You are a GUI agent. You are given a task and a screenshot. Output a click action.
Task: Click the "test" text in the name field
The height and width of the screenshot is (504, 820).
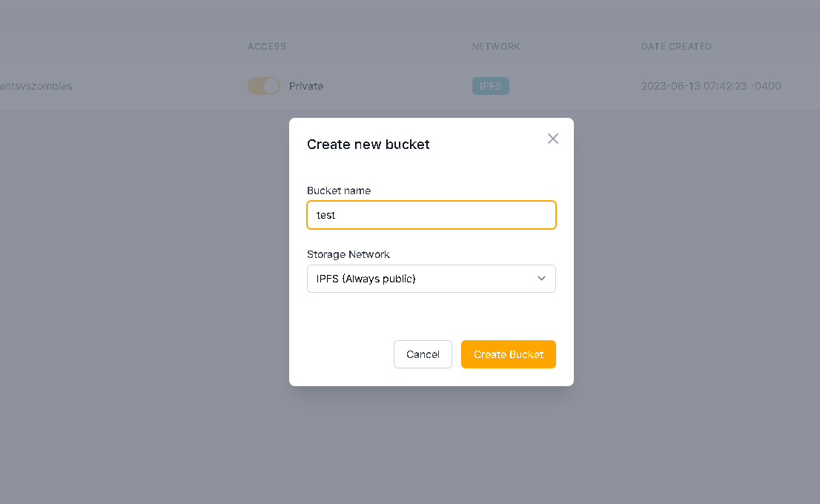coord(326,215)
